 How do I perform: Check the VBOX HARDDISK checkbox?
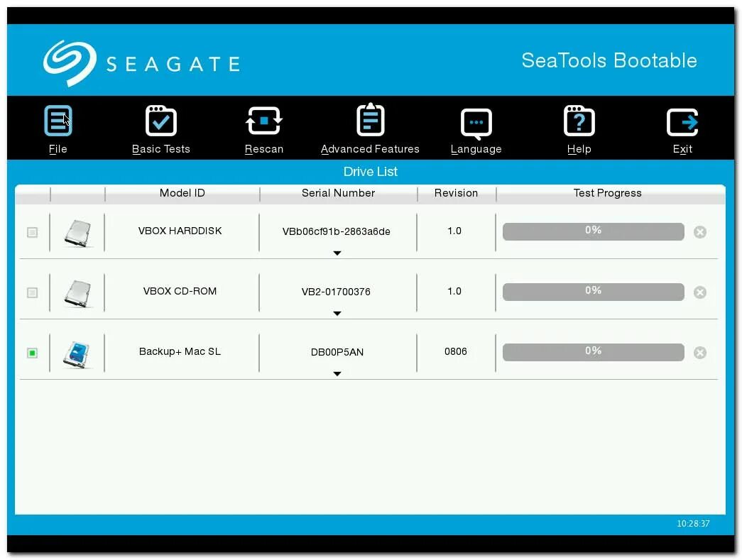tap(32, 232)
